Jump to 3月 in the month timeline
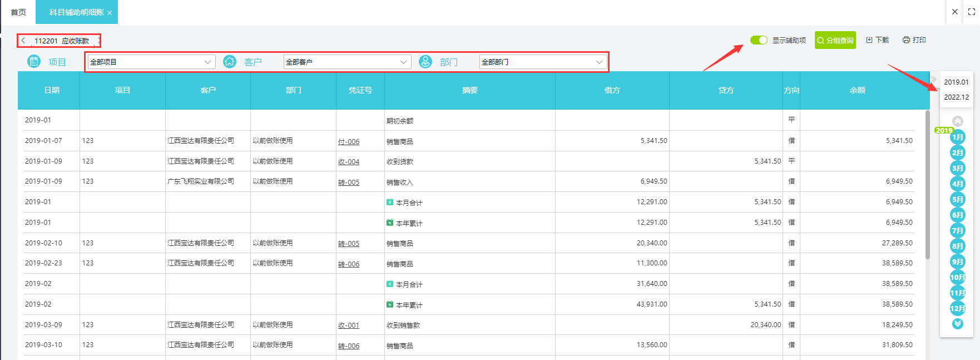The width and height of the screenshot is (980, 360). [x=957, y=168]
